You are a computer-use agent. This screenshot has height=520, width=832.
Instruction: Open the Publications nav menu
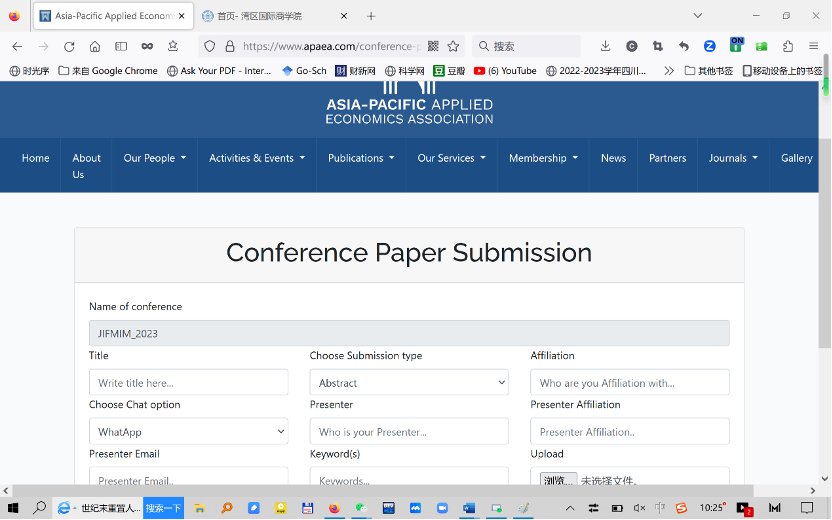361,158
